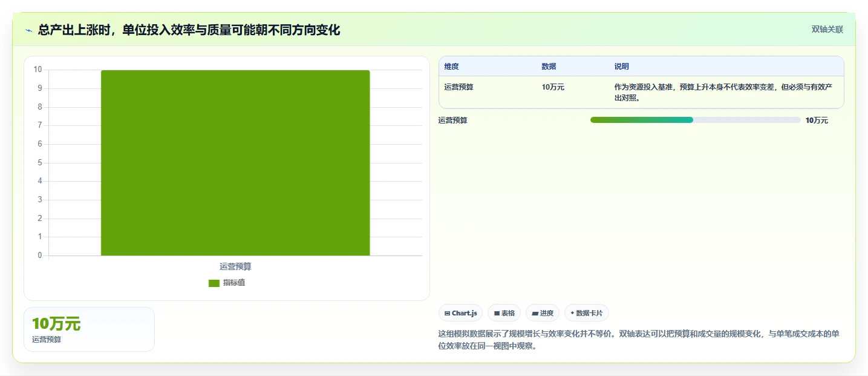Click the y-axis label 5
868x376 pixels.
[x=40, y=162]
